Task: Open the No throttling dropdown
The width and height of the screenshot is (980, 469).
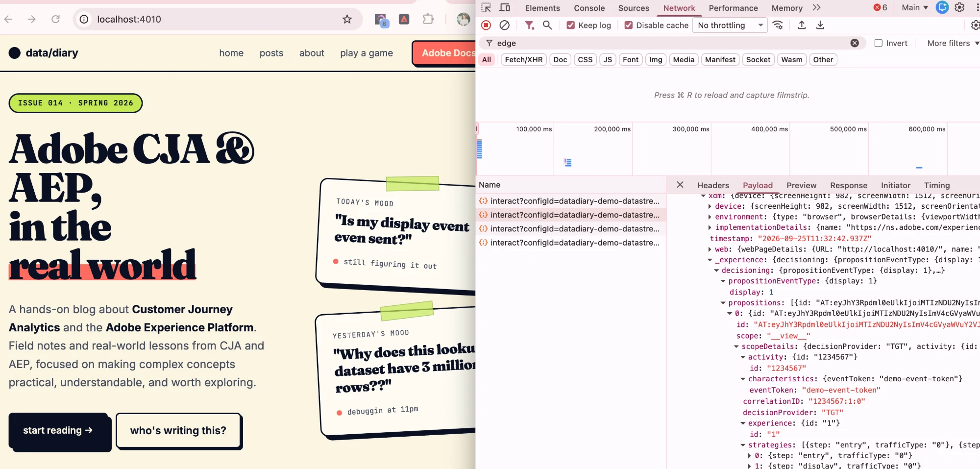Action: [730, 25]
